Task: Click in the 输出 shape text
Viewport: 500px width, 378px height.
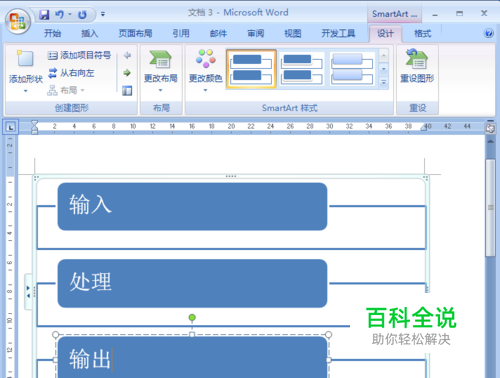Action: click(90, 359)
